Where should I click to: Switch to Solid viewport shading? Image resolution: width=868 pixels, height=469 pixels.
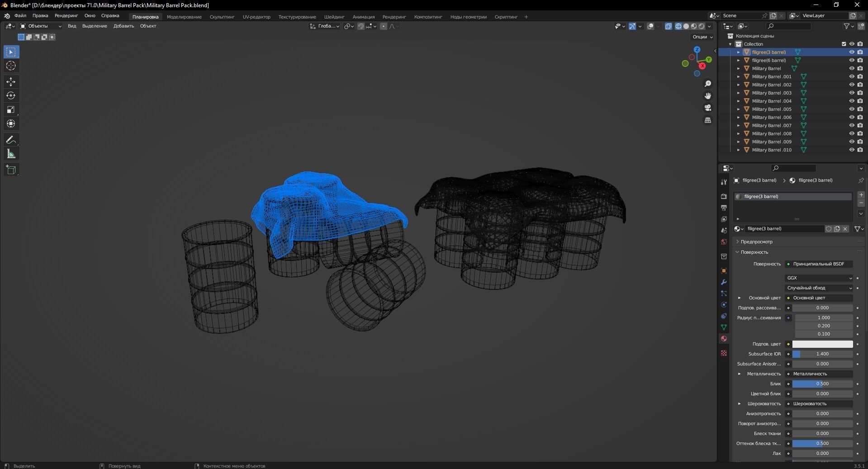[x=686, y=26]
